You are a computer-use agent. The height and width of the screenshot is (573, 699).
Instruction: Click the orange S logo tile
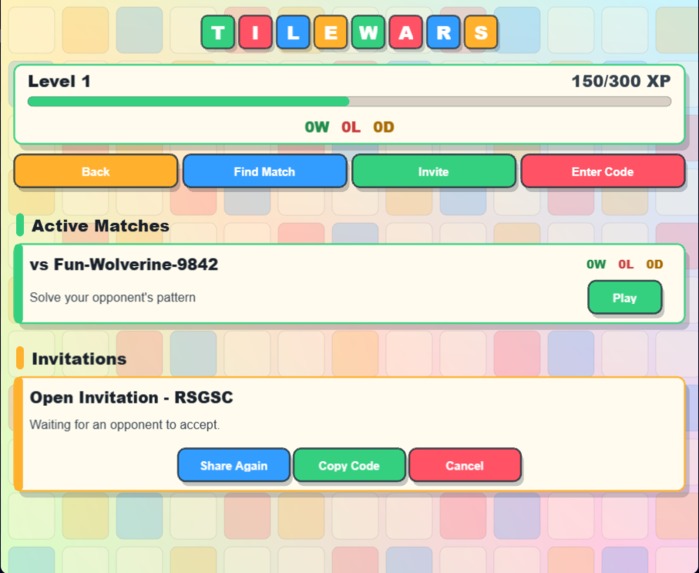(481, 32)
